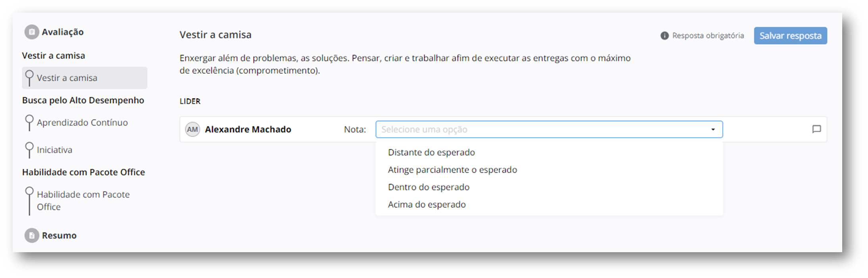Select "Acima do esperado" option

(427, 205)
